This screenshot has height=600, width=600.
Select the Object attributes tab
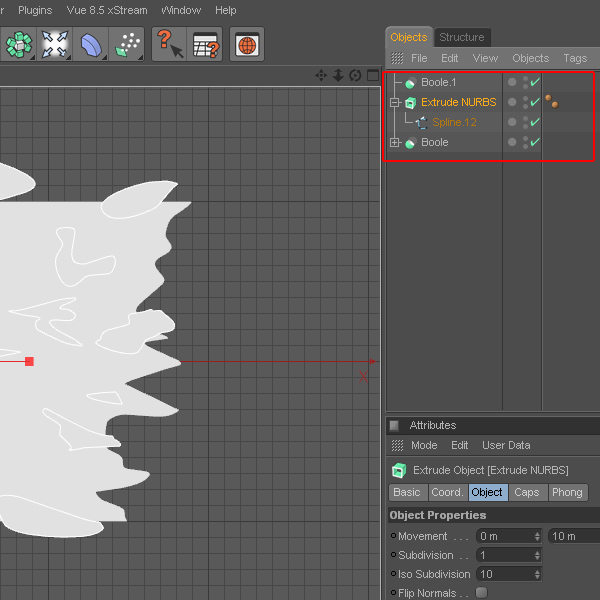[x=488, y=492]
